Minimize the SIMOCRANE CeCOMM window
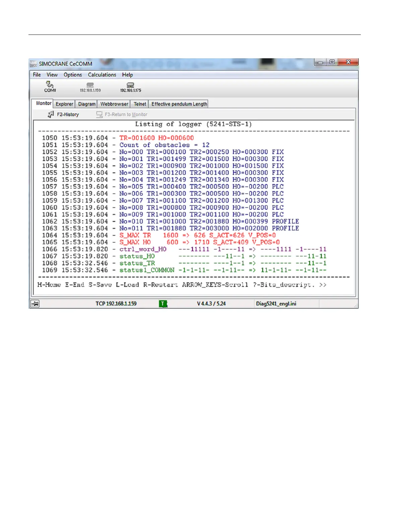The width and height of the screenshot is (399, 532). [x=321, y=62]
